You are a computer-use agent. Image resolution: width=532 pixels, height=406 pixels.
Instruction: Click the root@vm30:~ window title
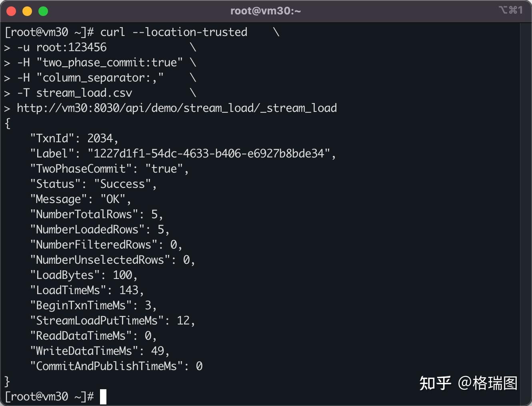tap(266, 11)
